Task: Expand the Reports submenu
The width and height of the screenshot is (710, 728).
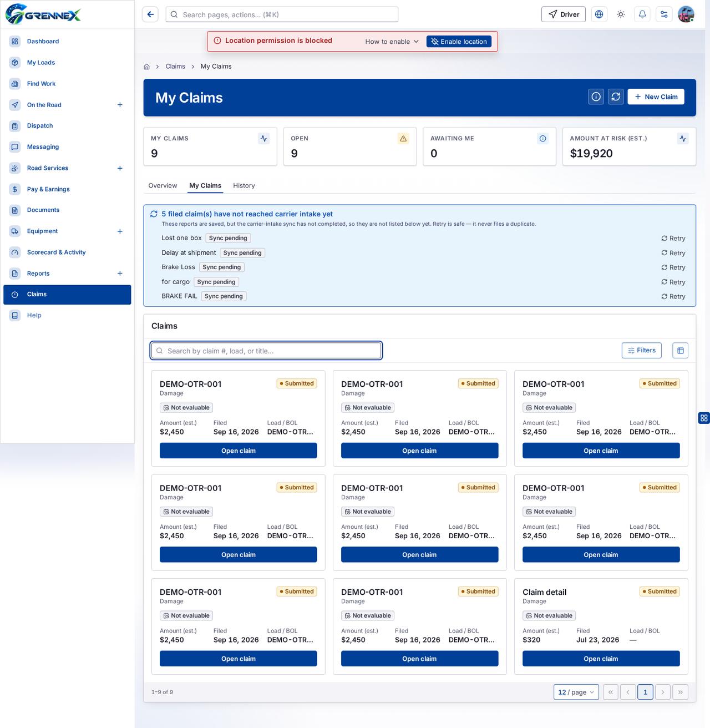Action: coord(120,274)
